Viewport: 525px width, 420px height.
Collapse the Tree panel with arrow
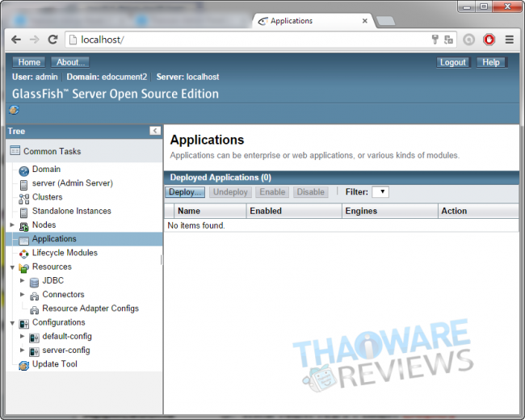(x=155, y=131)
